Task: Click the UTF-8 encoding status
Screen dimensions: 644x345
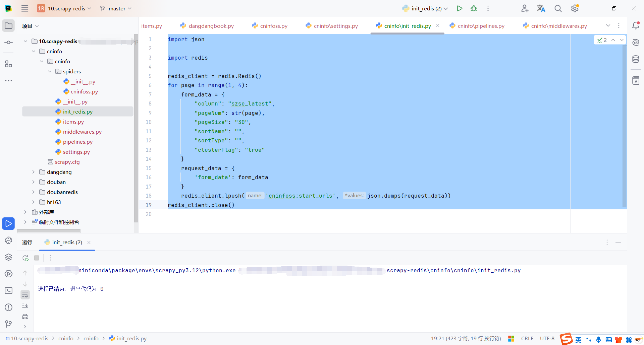Action: pos(547,338)
